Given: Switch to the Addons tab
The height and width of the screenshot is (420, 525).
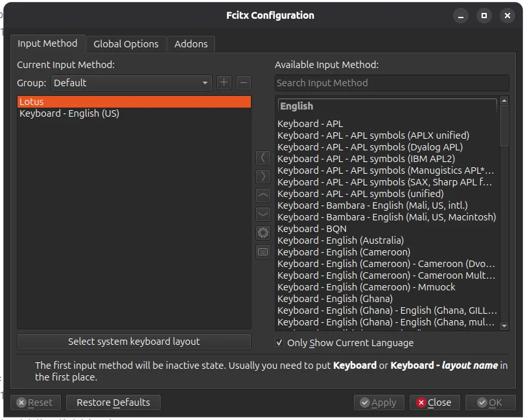Looking at the screenshot, I should pos(191,44).
